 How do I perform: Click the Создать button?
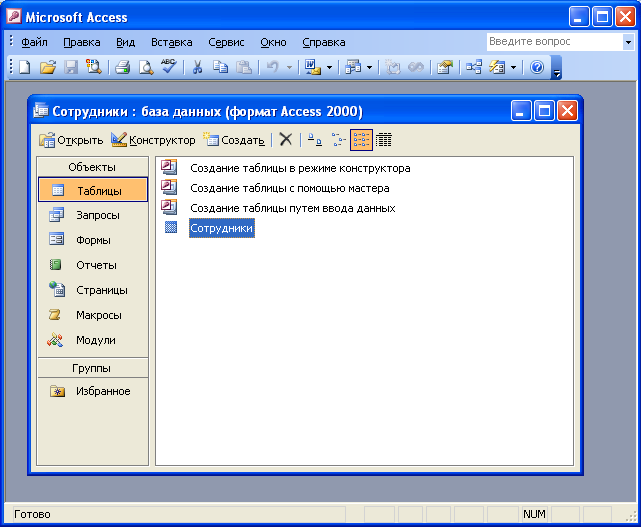(x=234, y=140)
